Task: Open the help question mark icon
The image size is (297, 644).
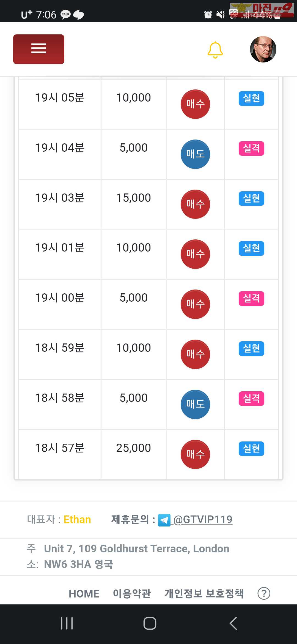Action: tap(264, 593)
